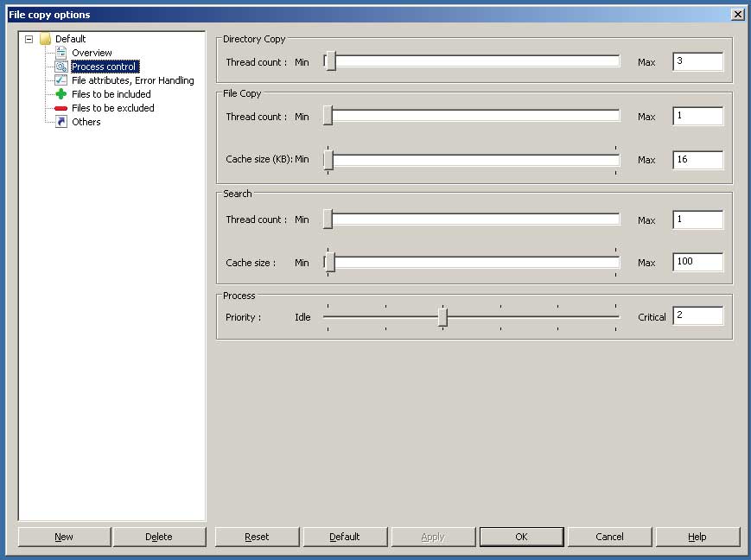Open Help for this dialog
Screen dimensions: 751x560
point(697,537)
